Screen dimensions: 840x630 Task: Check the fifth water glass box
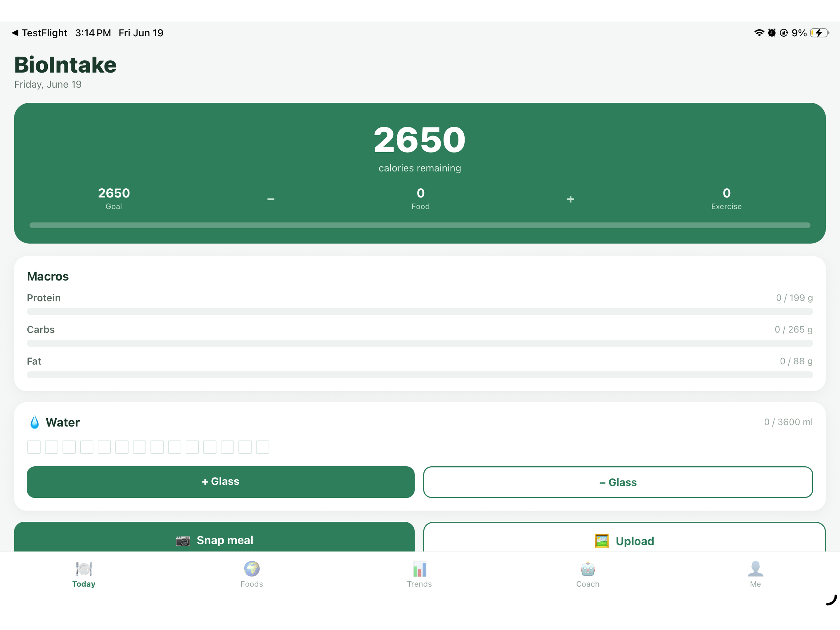point(105,447)
